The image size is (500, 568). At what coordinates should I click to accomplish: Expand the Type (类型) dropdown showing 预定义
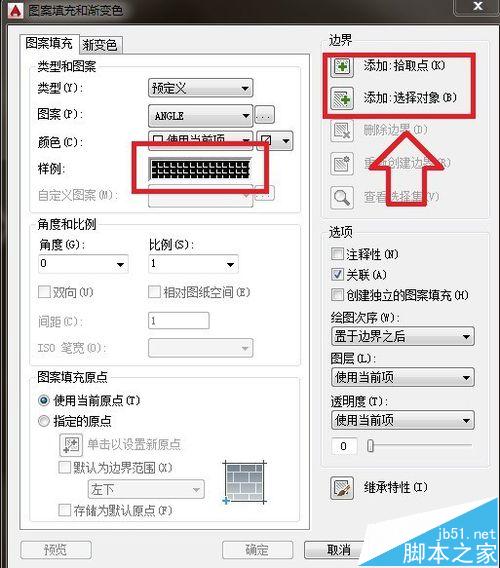200,88
